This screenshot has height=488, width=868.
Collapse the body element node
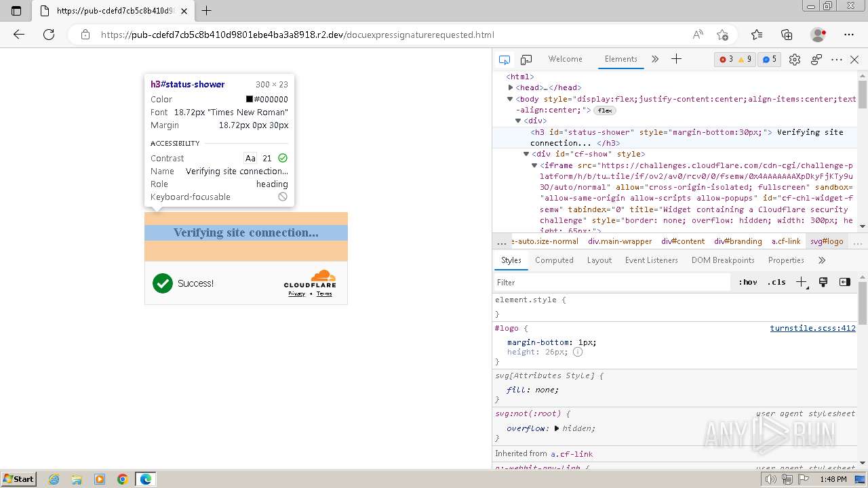click(x=511, y=99)
